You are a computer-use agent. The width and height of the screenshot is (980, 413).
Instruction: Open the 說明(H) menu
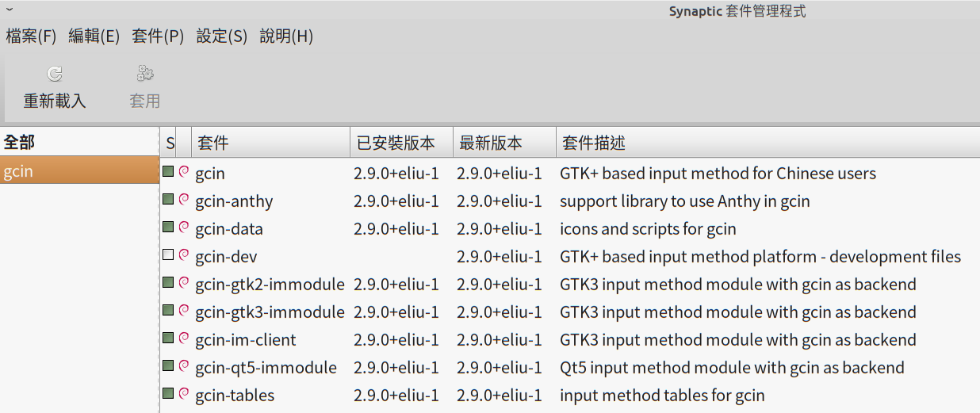(x=286, y=36)
